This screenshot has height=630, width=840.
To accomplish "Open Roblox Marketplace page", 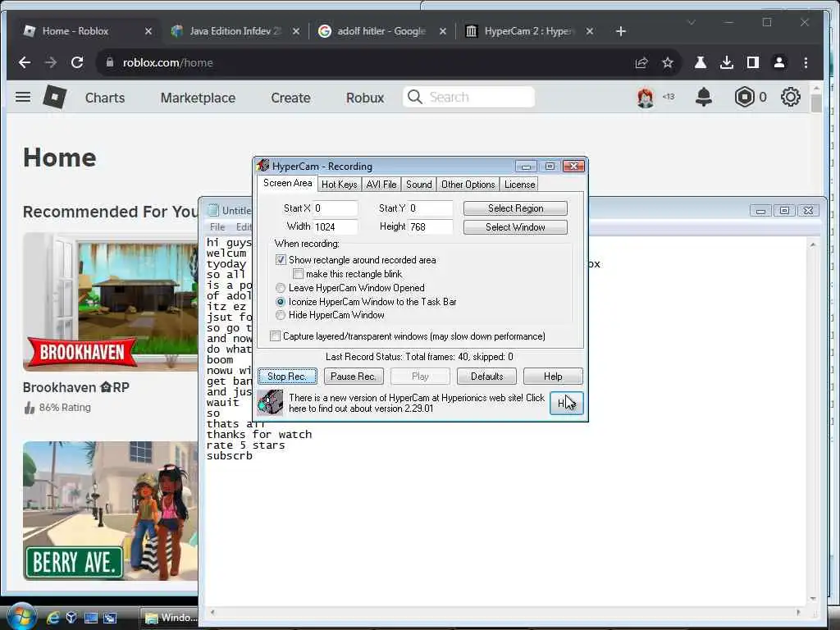I will click(x=199, y=98).
